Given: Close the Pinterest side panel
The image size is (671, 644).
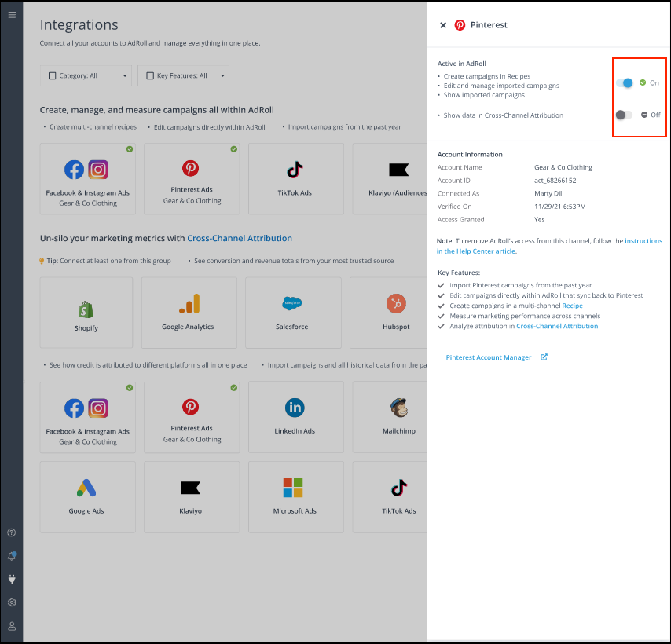Looking at the screenshot, I should [443, 25].
